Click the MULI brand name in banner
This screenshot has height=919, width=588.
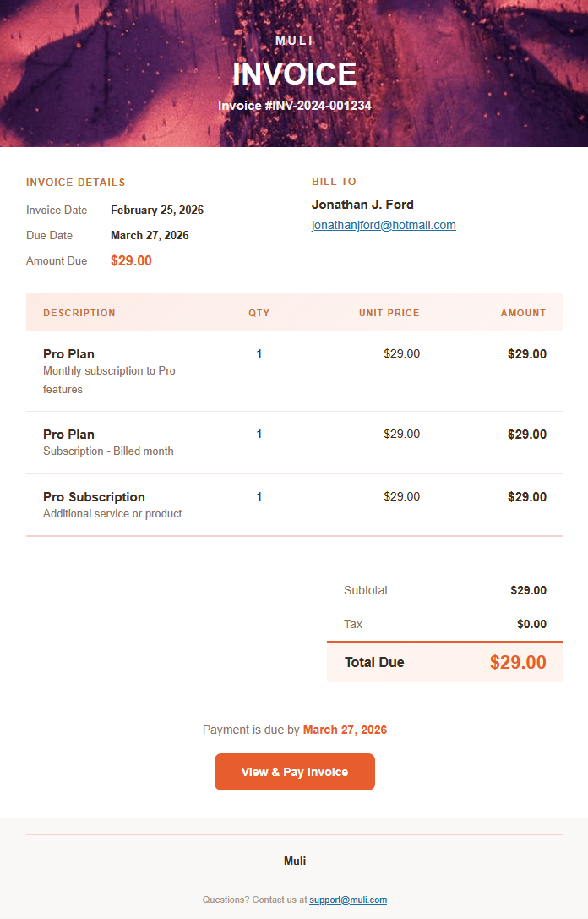tap(294, 41)
